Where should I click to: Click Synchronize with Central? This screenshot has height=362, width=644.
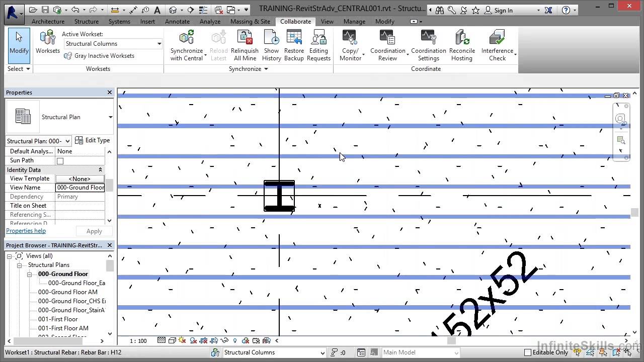187,45
